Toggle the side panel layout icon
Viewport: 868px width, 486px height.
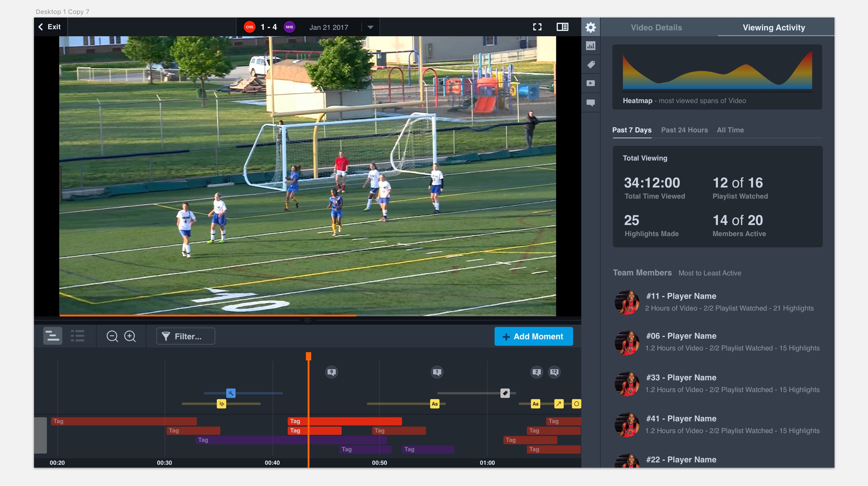[562, 27]
